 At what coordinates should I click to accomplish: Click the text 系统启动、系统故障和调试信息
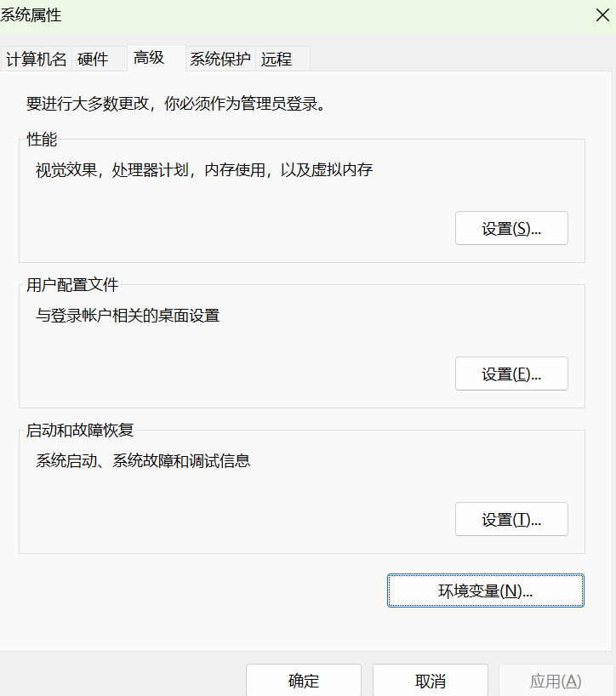[143, 461]
